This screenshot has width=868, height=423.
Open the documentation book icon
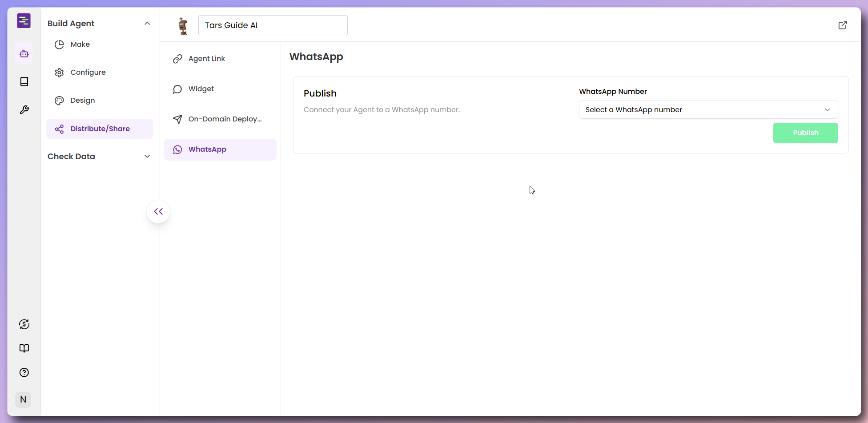(24, 348)
